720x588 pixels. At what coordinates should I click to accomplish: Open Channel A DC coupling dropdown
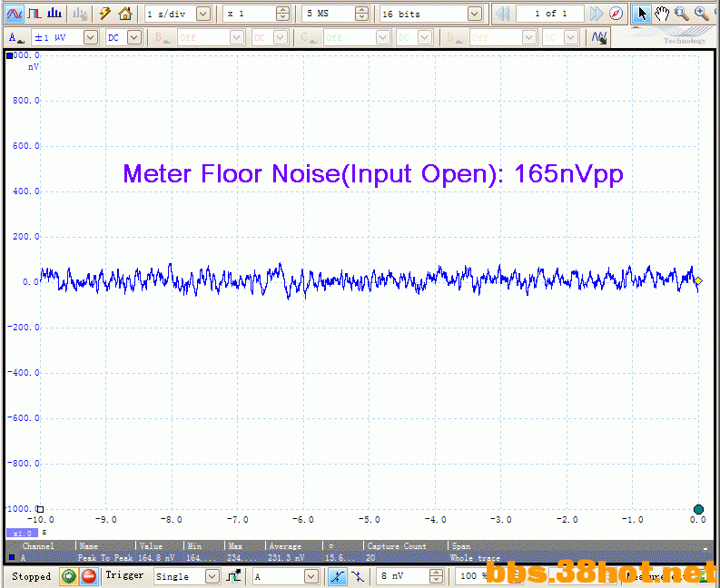pos(134,37)
